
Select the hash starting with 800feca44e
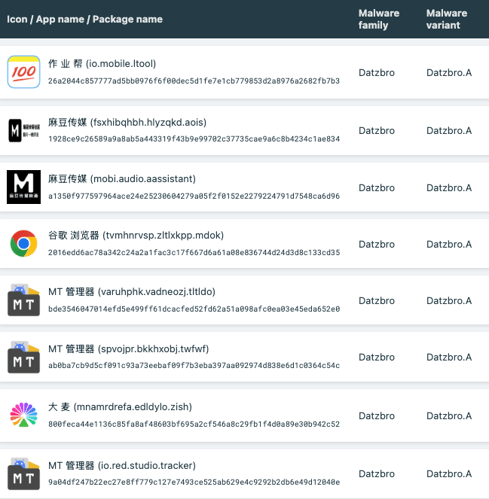pos(194,424)
